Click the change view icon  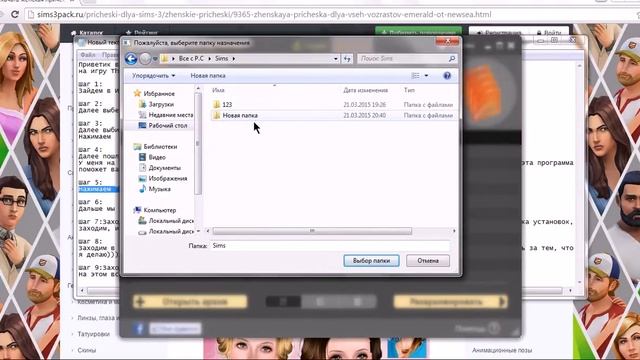(x=416, y=76)
